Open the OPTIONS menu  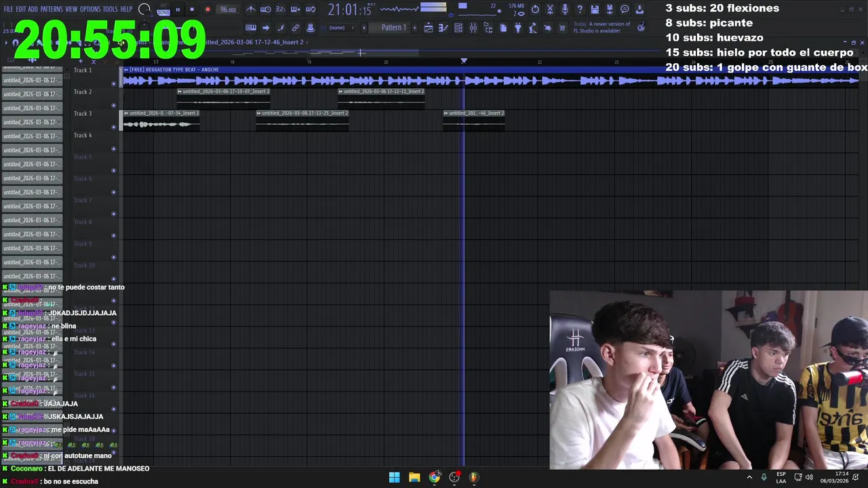(x=90, y=9)
